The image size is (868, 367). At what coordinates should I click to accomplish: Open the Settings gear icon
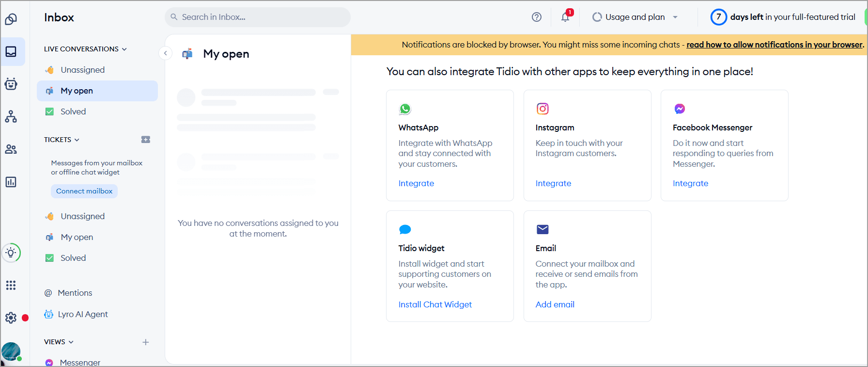11,318
